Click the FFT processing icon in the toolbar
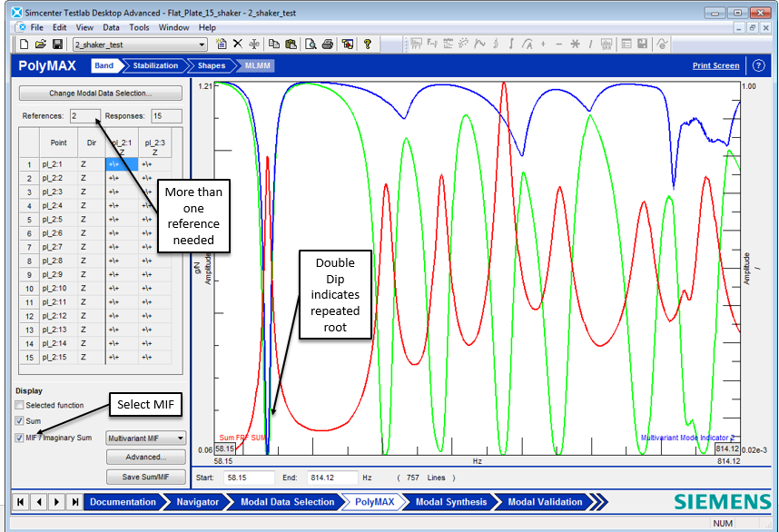Viewport: 779px width, 532px height. click(417, 44)
